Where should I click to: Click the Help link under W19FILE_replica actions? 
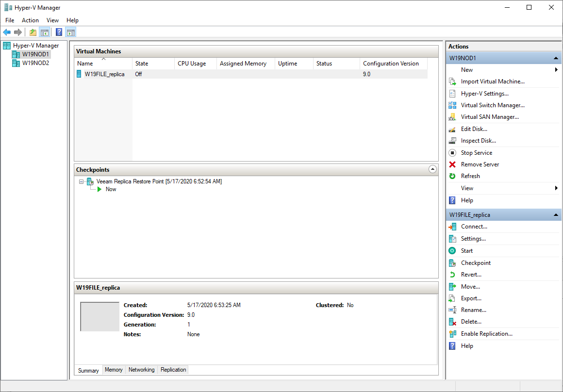pyautogui.click(x=467, y=346)
